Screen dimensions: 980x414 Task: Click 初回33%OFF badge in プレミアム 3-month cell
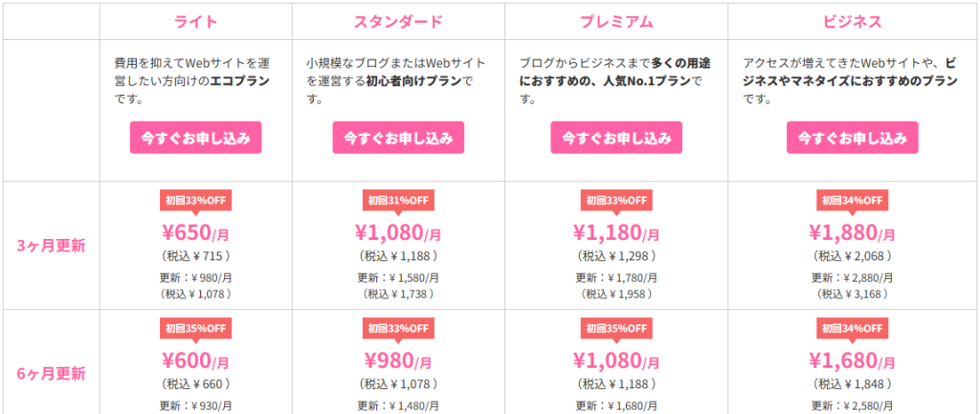(x=616, y=200)
